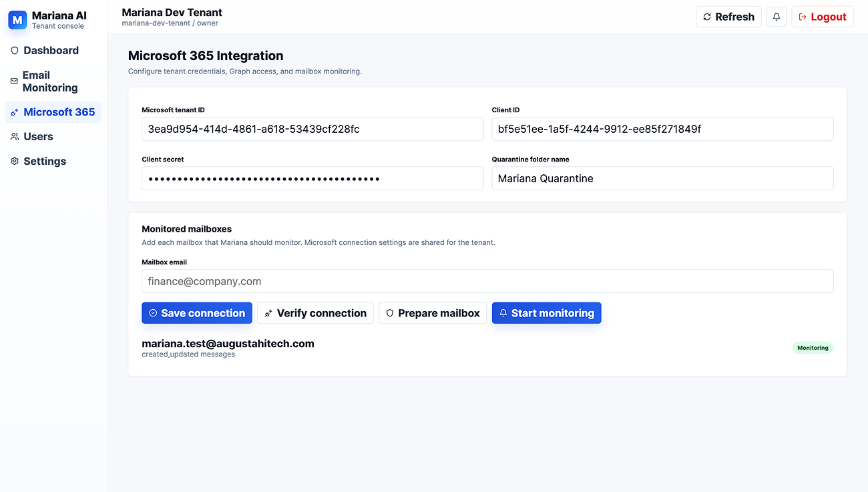Click the Mariana AI logo icon

coord(17,20)
